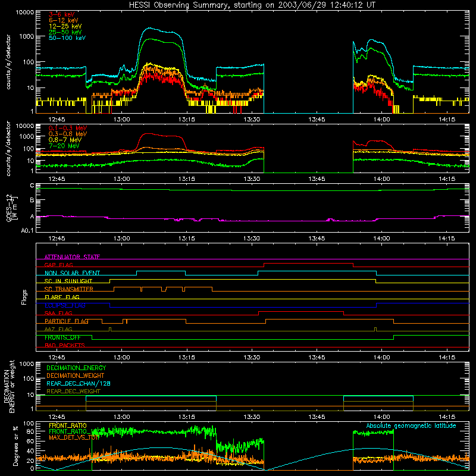The width and height of the screenshot is (476, 476).
Task: Select the REAR_DEC_WEIGHT legend label
Action: click(x=73, y=392)
